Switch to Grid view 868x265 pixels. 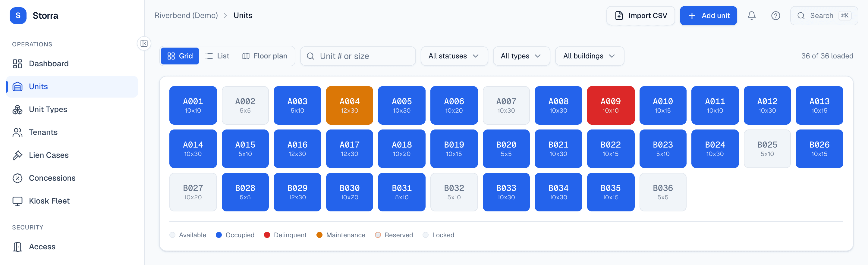click(x=180, y=56)
